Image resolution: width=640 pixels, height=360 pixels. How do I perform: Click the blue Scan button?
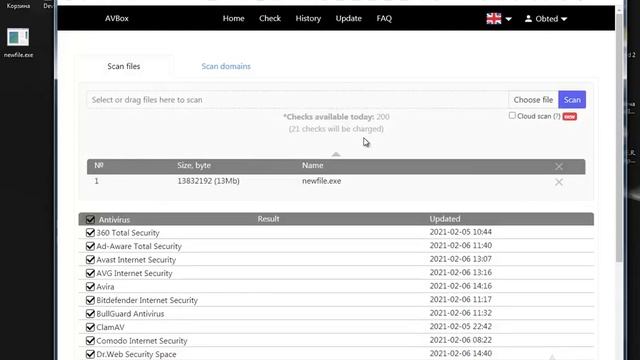[x=572, y=100]
